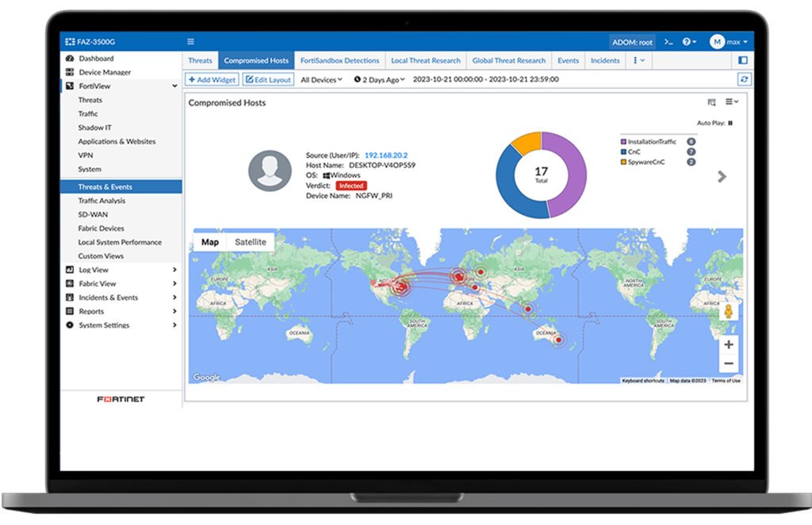Pause Auto Play in Compromised Hosts widget
The image size is (812, 525).
(x=730, y=123)
